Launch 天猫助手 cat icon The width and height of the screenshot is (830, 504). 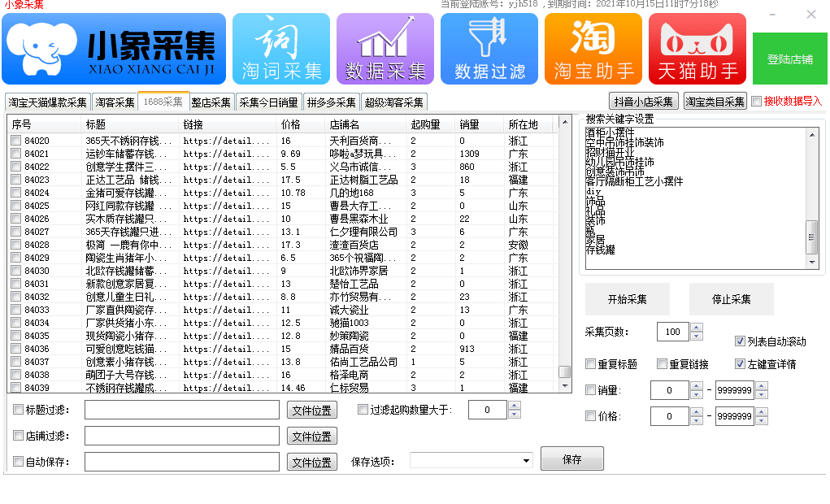(x=697, y=48)
